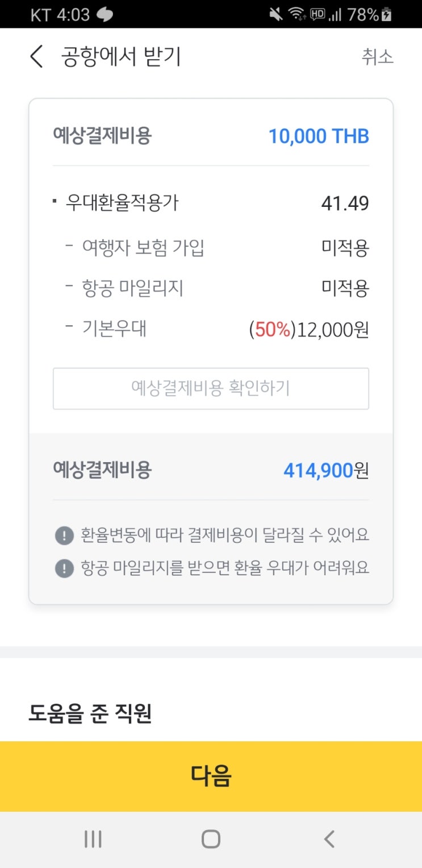Tap the yellow 다음 button
The height and width of the screenshot is (868, 422).
point(211,776)
